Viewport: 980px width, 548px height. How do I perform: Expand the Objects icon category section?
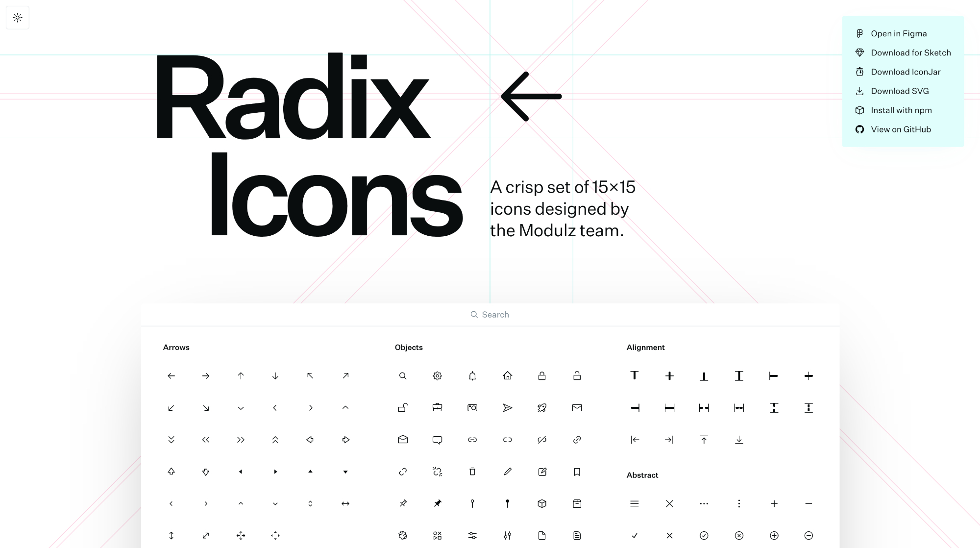409,347
